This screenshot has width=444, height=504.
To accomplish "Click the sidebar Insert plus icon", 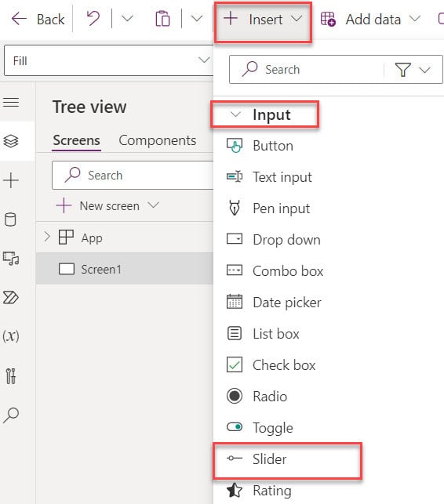I will 11,180.
